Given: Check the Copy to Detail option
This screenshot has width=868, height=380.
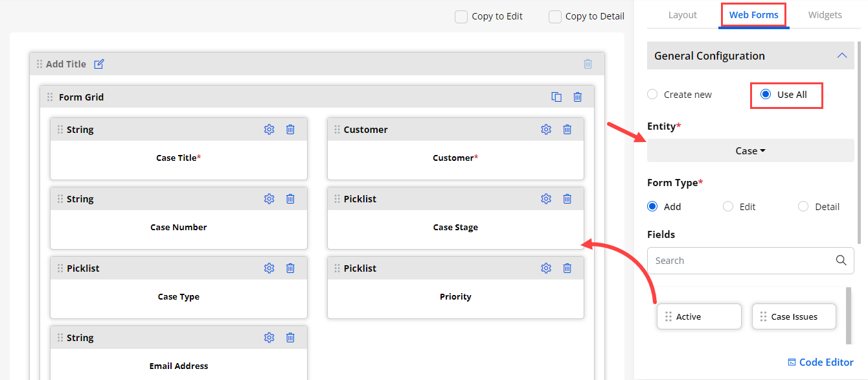Looking at the screenshot, I should (x=555, y=17).
